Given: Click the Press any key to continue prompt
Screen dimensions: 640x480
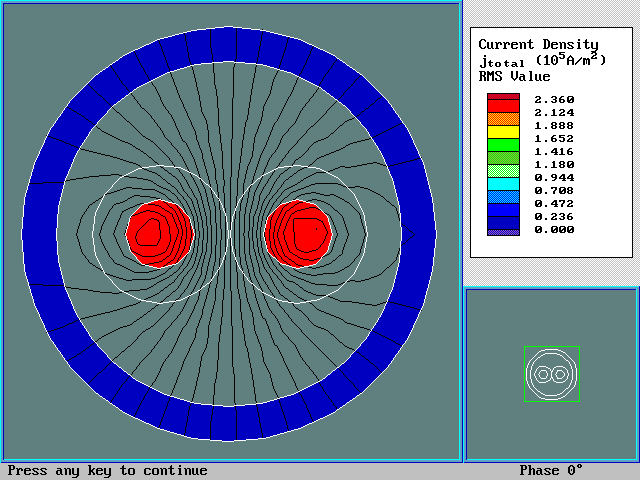Looking at the screenshot, I should [x=108, y=471].
